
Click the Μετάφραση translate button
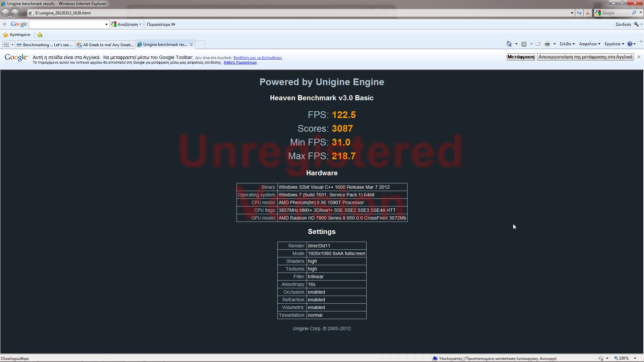click(521, 57)
